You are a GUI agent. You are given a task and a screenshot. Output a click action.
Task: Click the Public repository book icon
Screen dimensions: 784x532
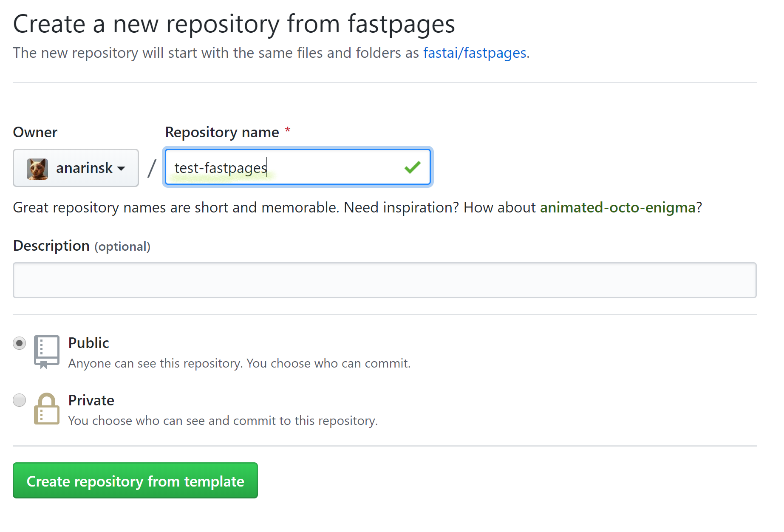[x=47, y=352]
